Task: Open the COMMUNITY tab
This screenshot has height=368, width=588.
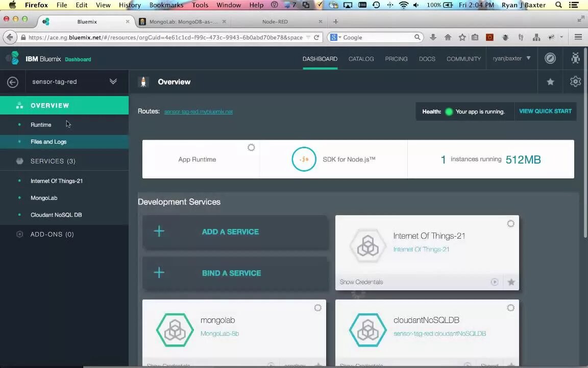Action: [x=463, y=59]
